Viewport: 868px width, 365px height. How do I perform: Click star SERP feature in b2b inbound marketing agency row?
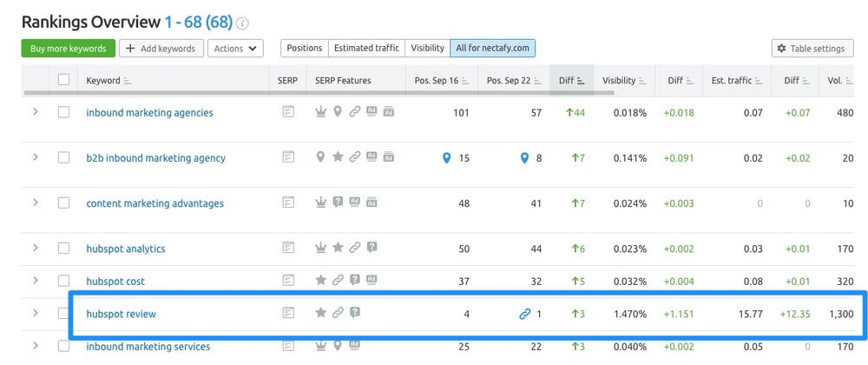(x=338, y=157)
